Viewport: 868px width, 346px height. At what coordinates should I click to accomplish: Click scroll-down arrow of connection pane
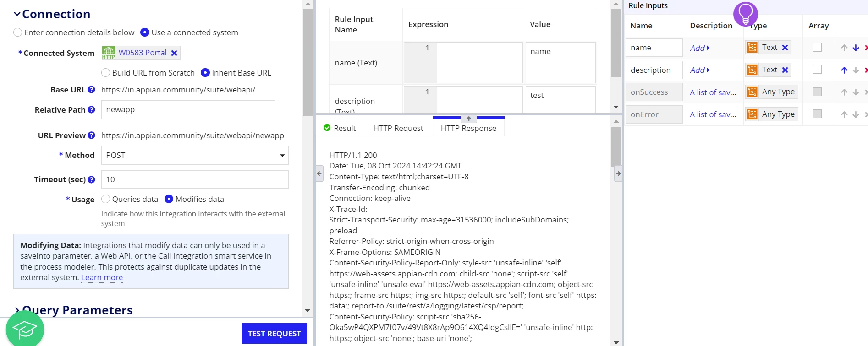308,310
